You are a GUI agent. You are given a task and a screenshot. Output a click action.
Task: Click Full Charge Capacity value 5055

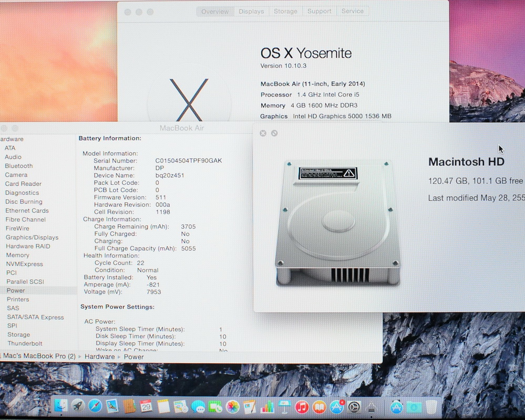coord(189,248)
